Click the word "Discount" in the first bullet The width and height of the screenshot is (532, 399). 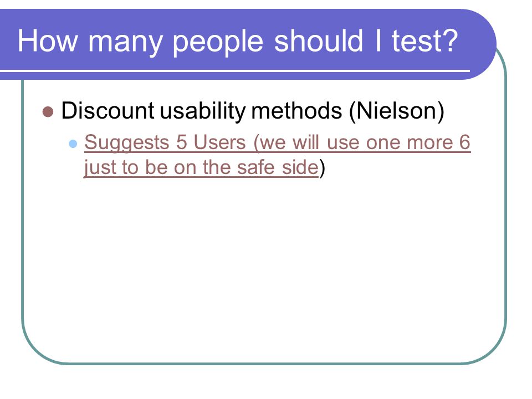point(108,111)
